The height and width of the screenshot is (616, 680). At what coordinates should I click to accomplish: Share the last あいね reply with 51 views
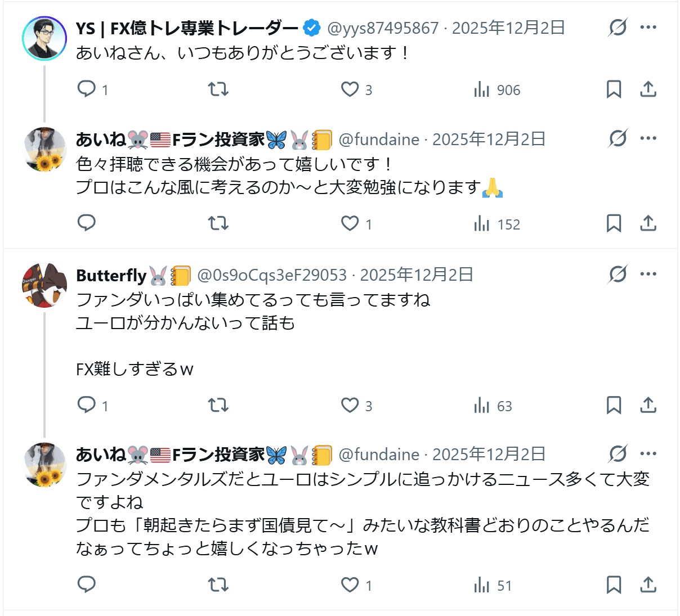coord(648,585)
